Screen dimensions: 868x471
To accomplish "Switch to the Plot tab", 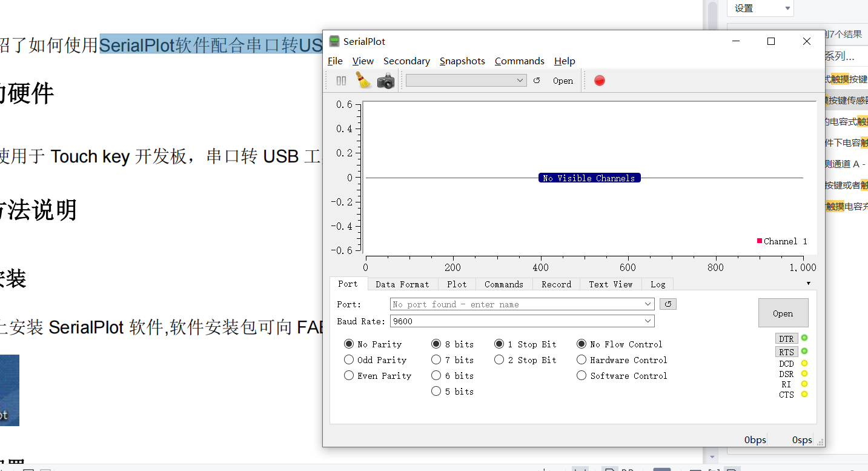I will click(x=457, y=284).
